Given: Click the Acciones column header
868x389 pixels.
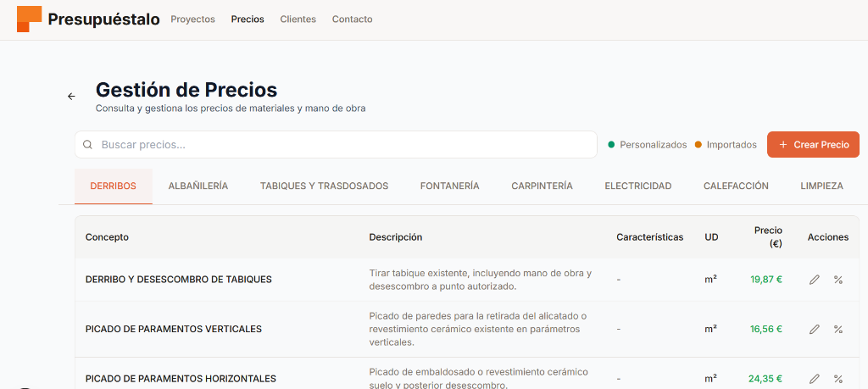Looking at the screenshot, I should (x=827, y=236).
